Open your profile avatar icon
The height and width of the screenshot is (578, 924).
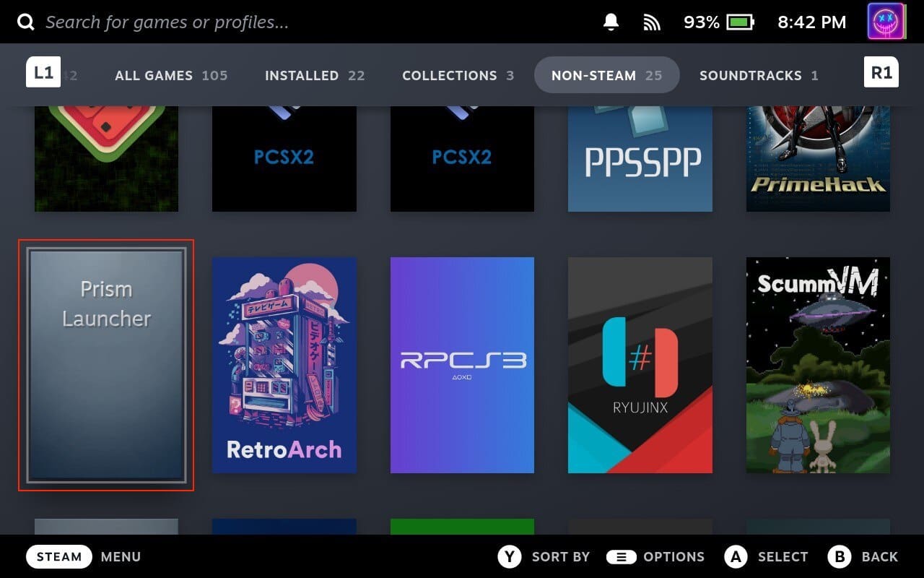click(x=886, y=21)
